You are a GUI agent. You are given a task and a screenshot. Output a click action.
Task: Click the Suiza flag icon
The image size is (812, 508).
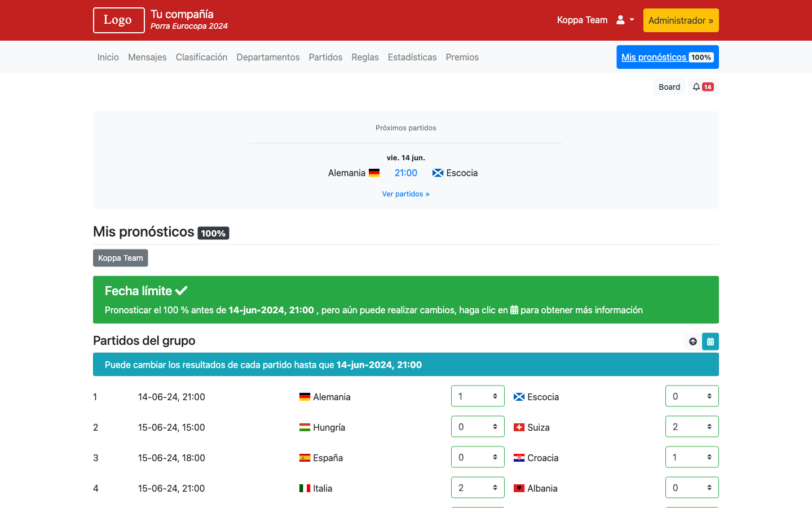pyautogui.click(x=519, y=427)
